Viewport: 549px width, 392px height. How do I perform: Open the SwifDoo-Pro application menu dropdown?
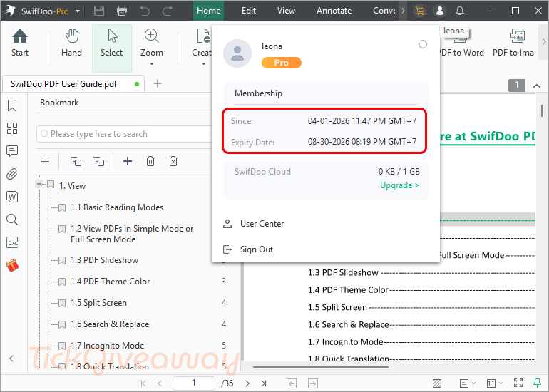pos(78,11)
